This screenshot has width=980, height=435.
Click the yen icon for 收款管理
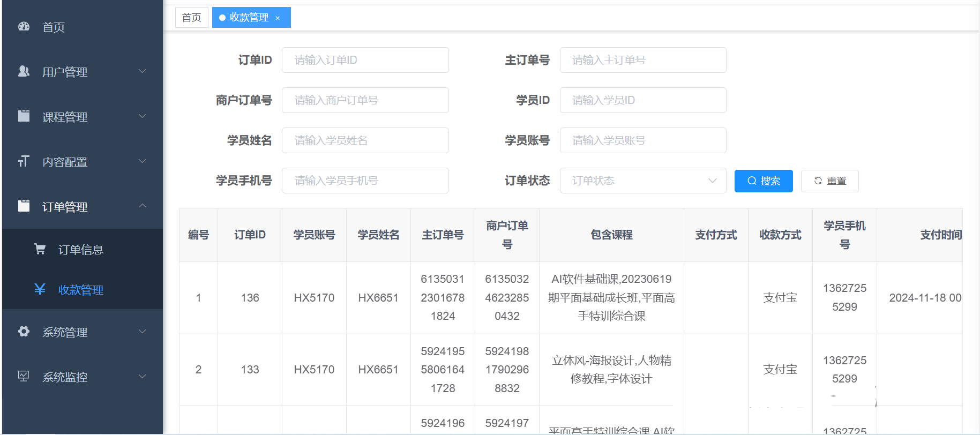tap(40, 289)
